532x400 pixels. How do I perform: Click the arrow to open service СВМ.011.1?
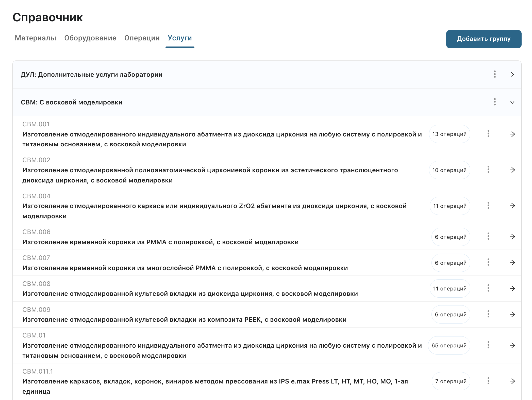[512, 381]
